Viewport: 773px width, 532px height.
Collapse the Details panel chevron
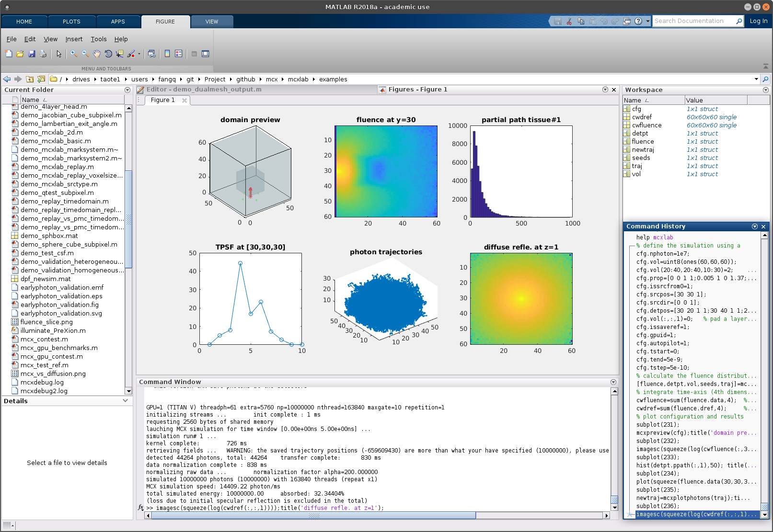point(126,401)
